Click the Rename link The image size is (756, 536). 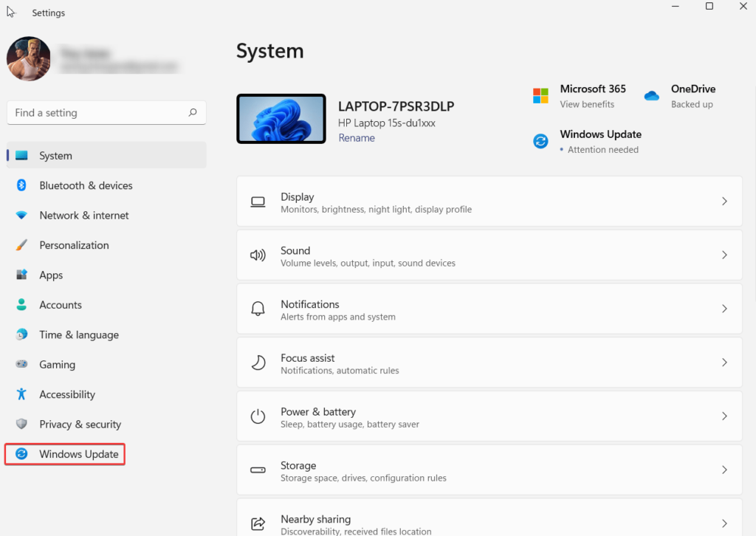pyautogui.click(x=357, y=138)
